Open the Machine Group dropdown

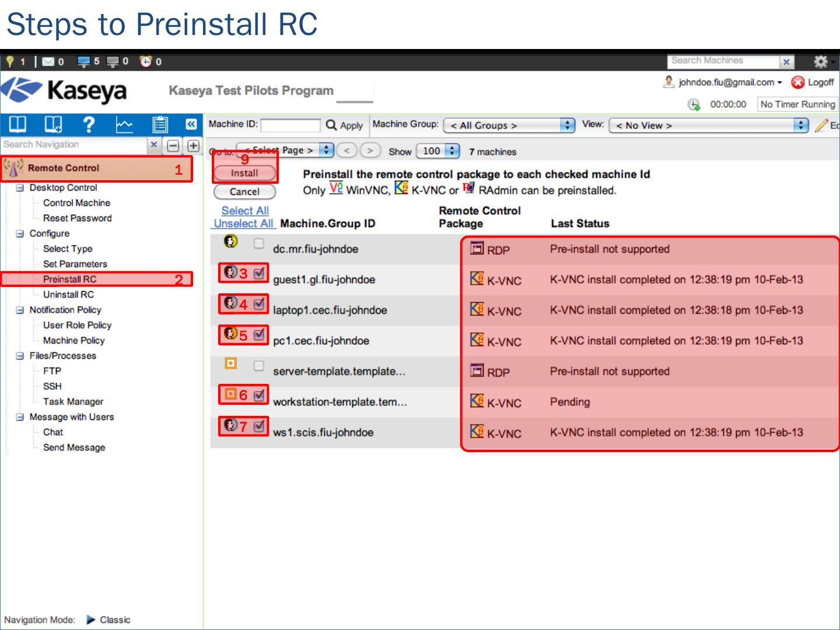(509, 125)
